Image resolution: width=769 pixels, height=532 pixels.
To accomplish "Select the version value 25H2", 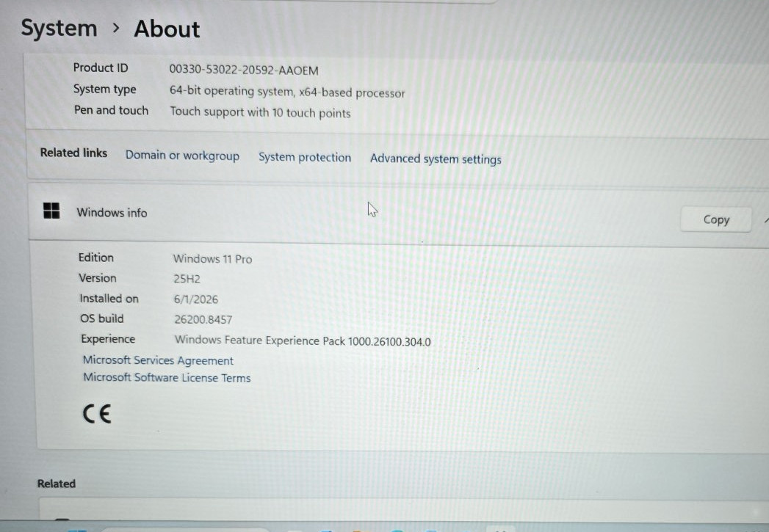I will 187,280.
